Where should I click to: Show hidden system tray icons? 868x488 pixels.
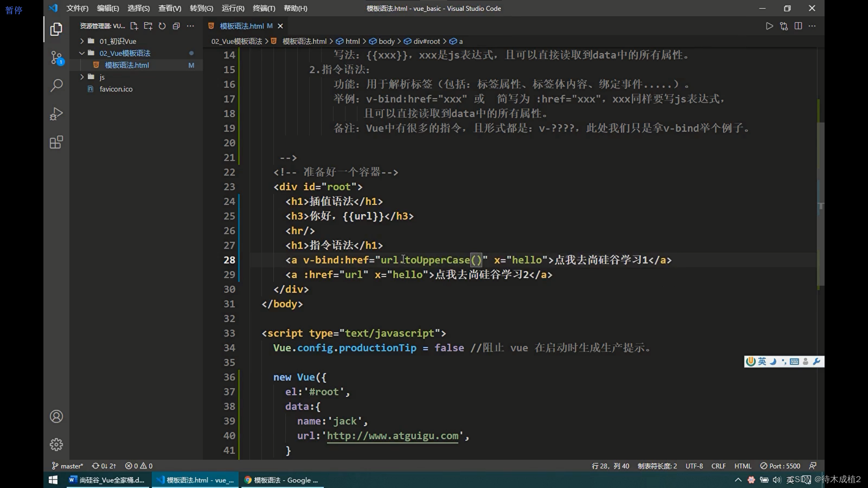coord(738,480)
